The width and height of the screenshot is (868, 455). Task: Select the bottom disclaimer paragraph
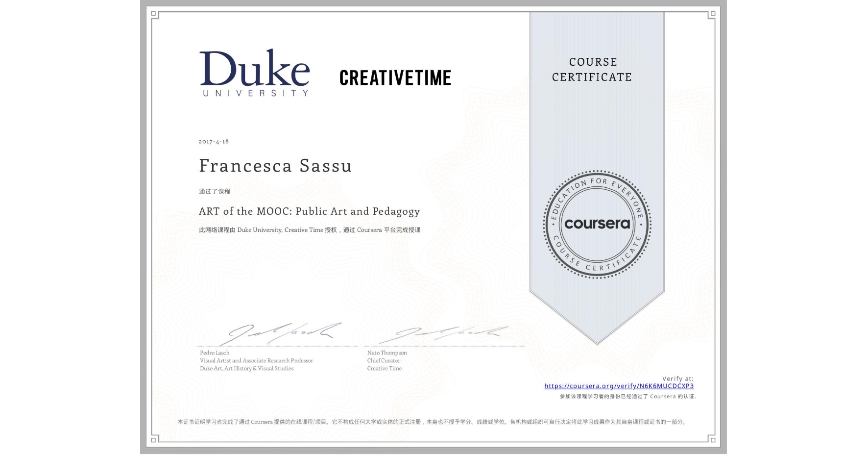[433, 422]
